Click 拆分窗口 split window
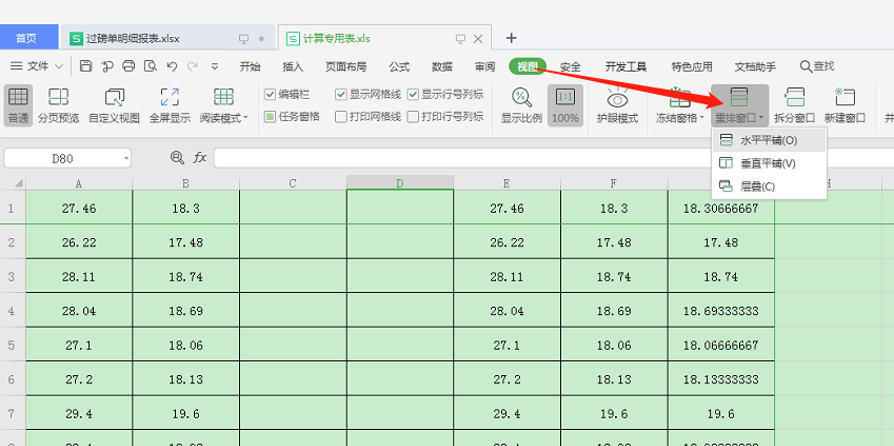Viewport: 894px width, 446px height. pyautogui.click(x=794, y=106)
